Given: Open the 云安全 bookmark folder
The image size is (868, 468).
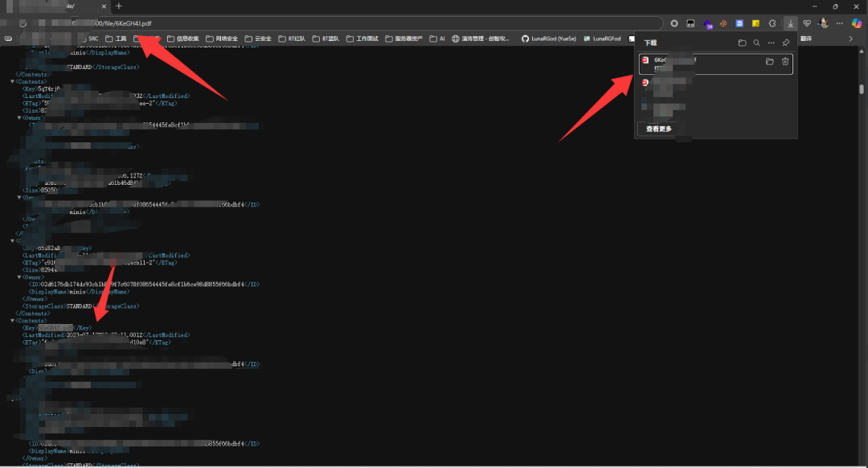Looking at the screenshot, I should [x=258, y=39].
